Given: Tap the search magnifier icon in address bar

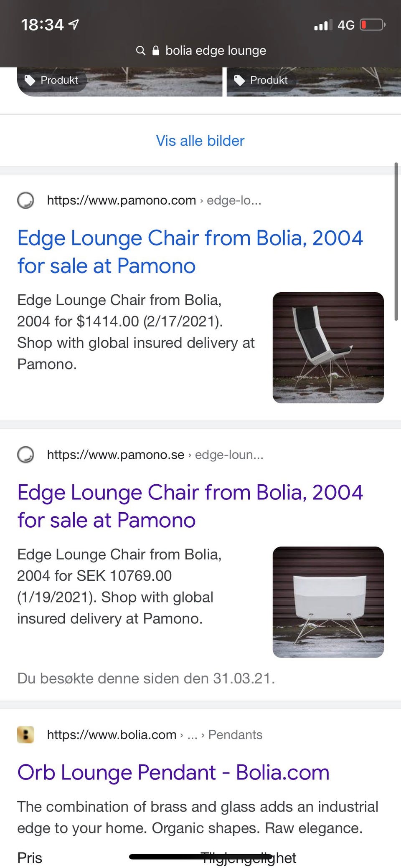Looking at the screenshot, I should click(141, 51).
